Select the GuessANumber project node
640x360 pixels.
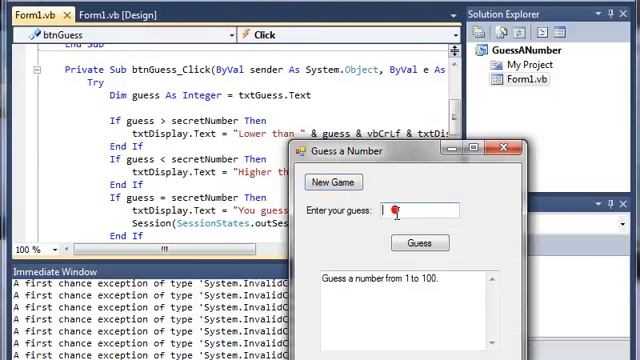pos(527,50)
